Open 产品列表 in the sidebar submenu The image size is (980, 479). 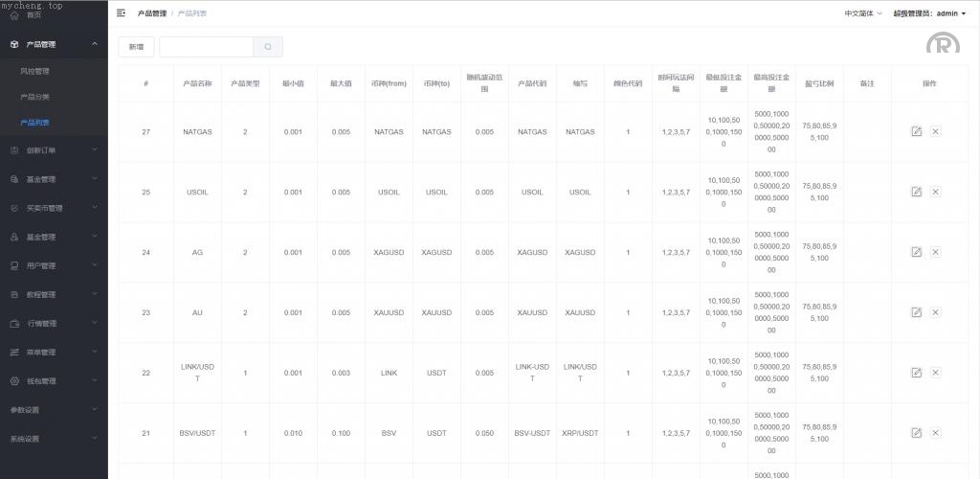point(34,123)
